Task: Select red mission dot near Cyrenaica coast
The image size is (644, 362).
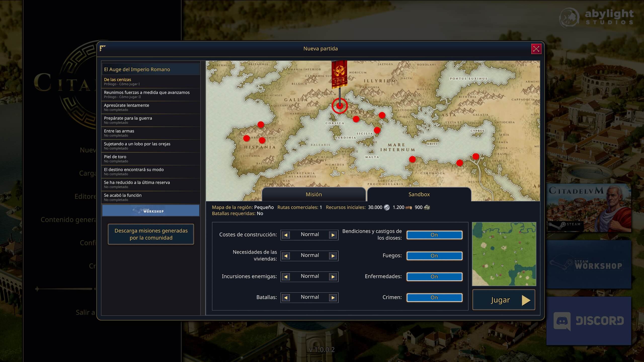Action: tap(412, 159)
